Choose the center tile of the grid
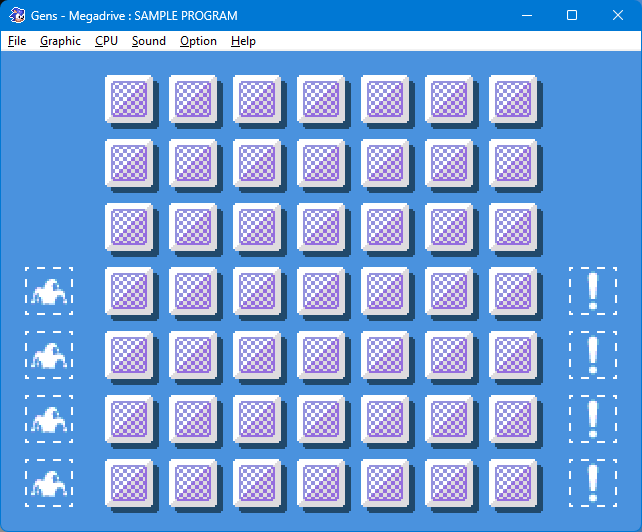The width and height of the screenshot is (642, 532). pyautogui.click(x=321, y=291)
